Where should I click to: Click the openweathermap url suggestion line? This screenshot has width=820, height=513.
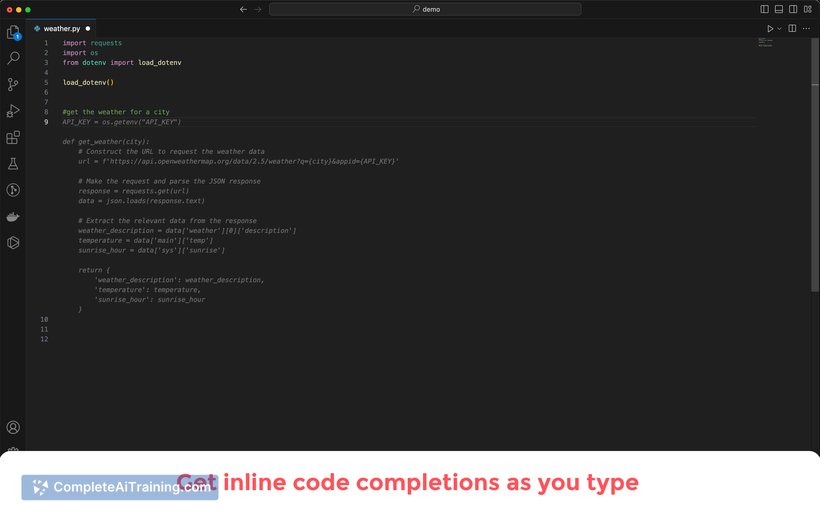click(238, 162)
